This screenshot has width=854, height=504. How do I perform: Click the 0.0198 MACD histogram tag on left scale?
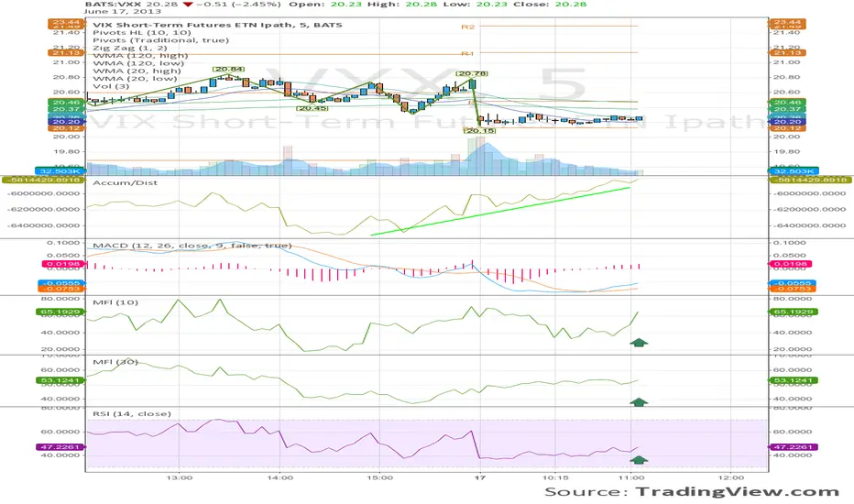(63, 264)
